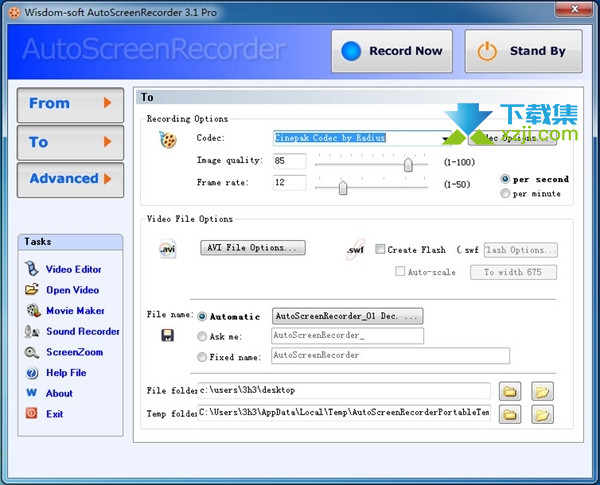
Task: Select the Ask me file name option
Action: click(202, 336)
